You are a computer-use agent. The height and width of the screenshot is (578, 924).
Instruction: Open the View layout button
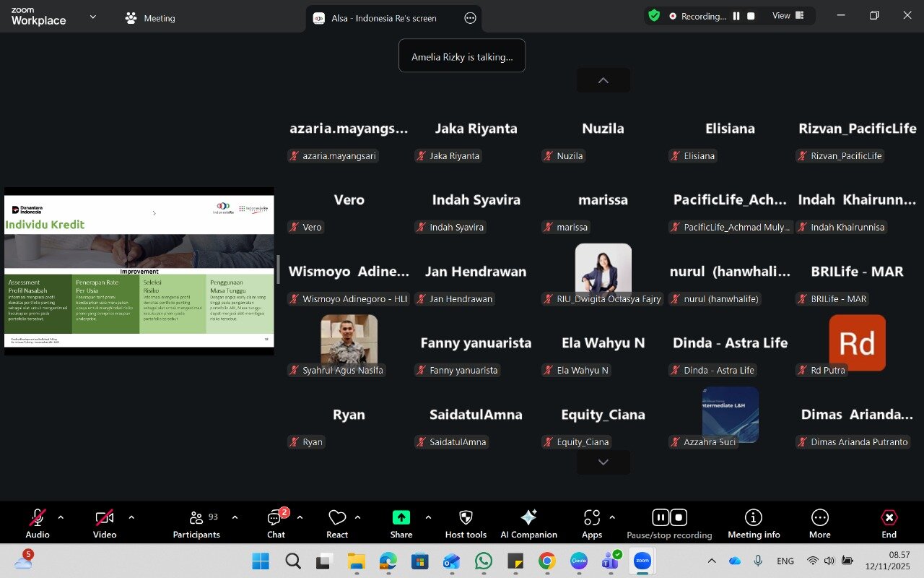(788, 16)
